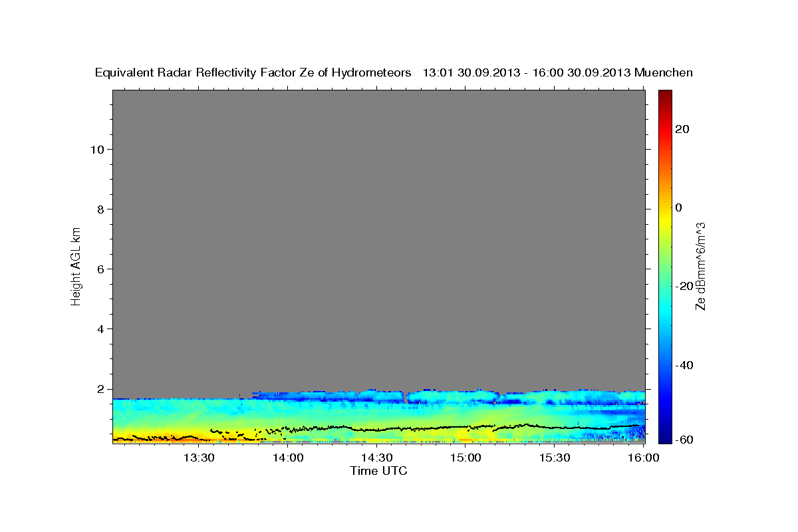Viewport: 798px width, 532px height.
Task: Click the height tick label '2'
Action: pos(100,389)
